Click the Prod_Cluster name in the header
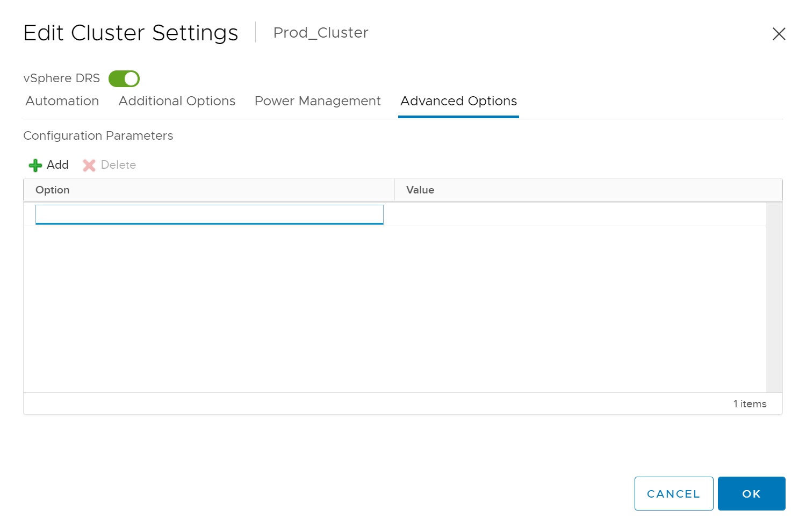Image resolution: width=806 pixels, height=532 pixels. (x=321, y=33)
